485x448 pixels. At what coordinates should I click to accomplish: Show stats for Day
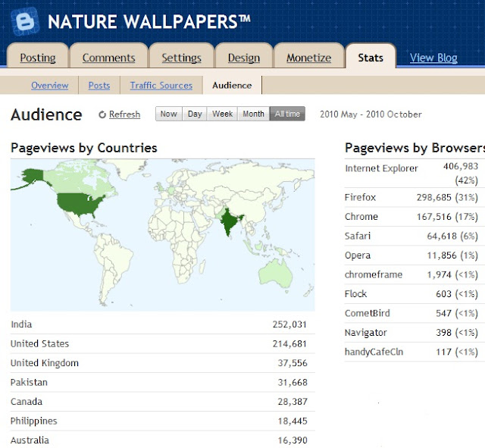(195, 114)
